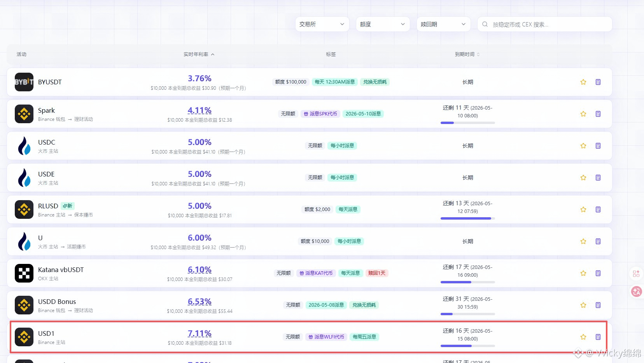Open the 赎回期 redemption period dropdown
Image resolution: width=644 pixels, height=363 pixels.
(443, 24)
